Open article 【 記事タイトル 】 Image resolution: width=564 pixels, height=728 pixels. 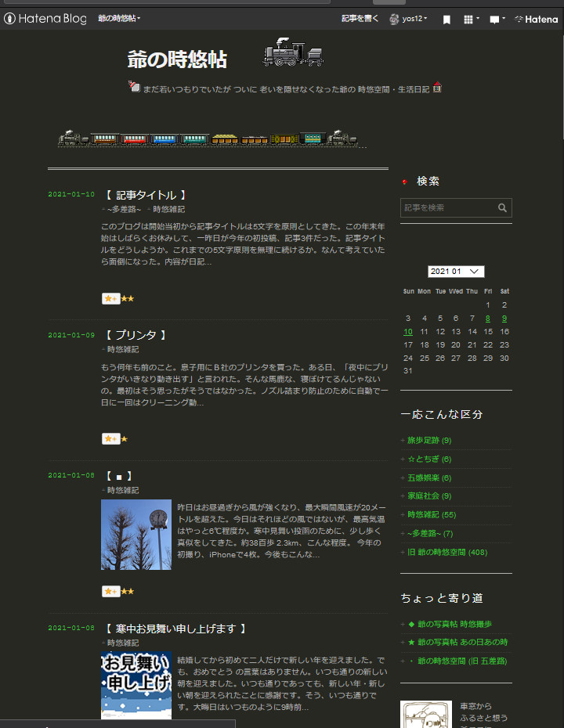tap(146, 195)
